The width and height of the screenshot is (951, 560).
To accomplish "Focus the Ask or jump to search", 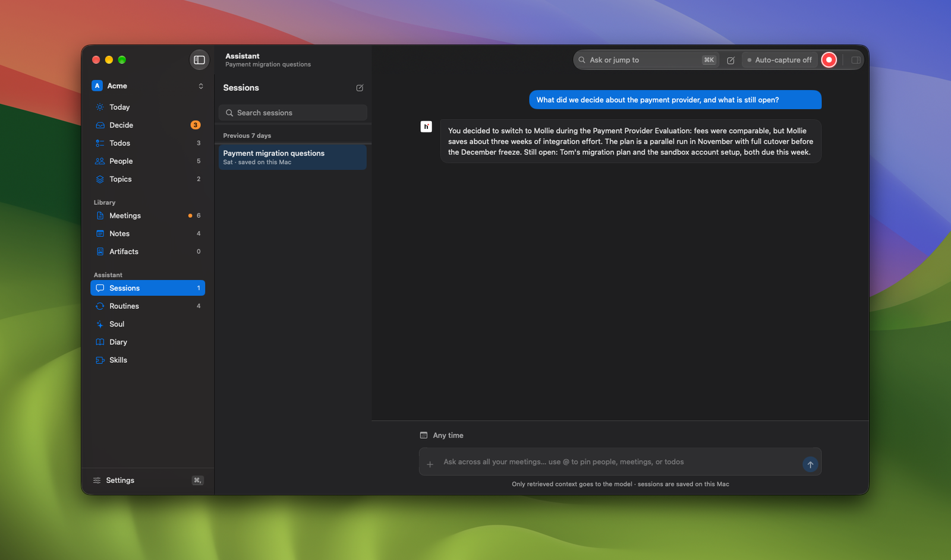I will click(x=647, y=60).
